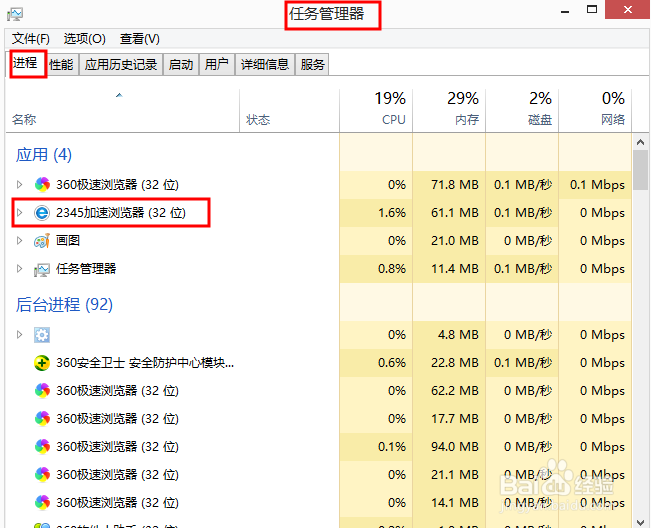Image resolution: width=651 pixels, height=528 pixels.
Task: Sort by the 2% 磁盘 column header
Action: pos(522,111)
